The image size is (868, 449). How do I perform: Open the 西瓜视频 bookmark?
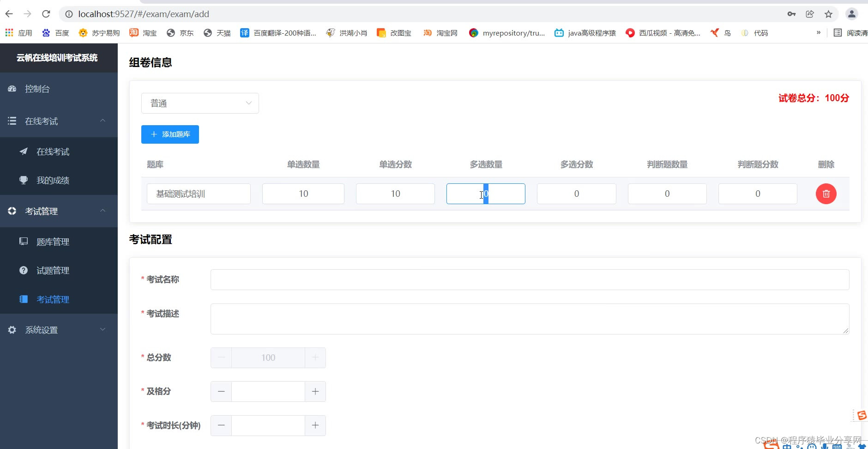tap(663, 33)
